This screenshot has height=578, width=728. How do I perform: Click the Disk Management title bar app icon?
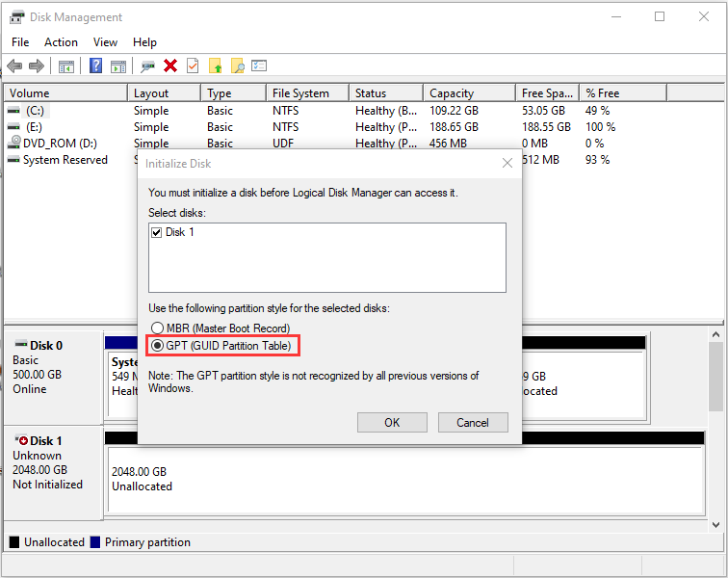click(16, 17)
